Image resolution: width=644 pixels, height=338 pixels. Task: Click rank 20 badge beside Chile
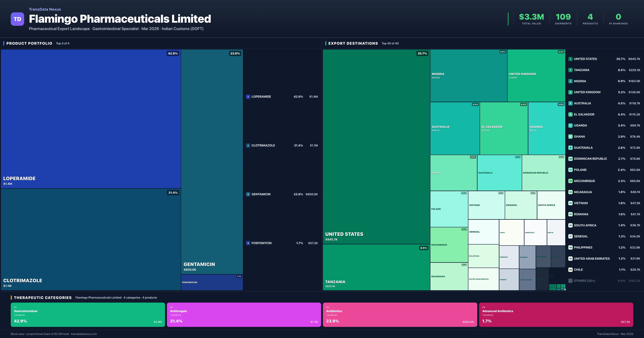coord(570,270)
